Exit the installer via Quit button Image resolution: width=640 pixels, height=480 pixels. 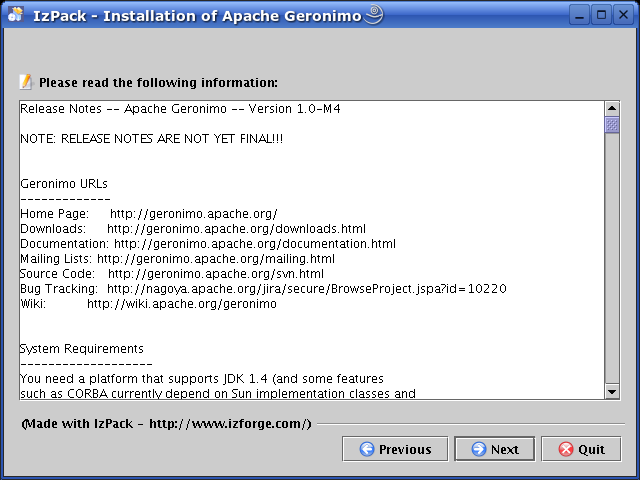[582, 449]
